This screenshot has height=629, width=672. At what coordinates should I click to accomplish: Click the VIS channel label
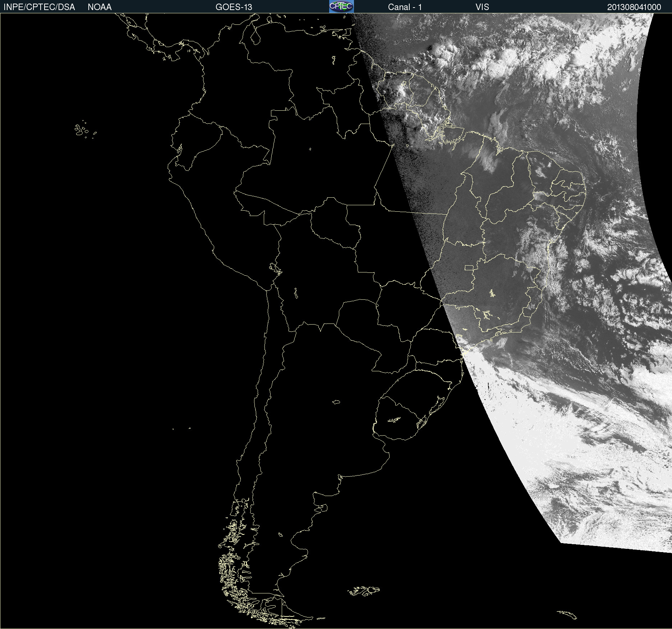pyautogui.click(x=482, y=7)
